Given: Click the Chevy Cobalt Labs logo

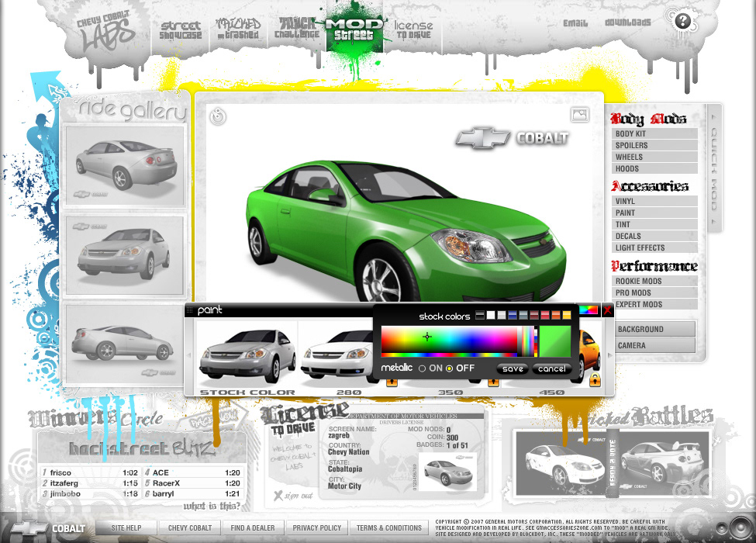Looking at the screenshot, I should tap(105, 31).
